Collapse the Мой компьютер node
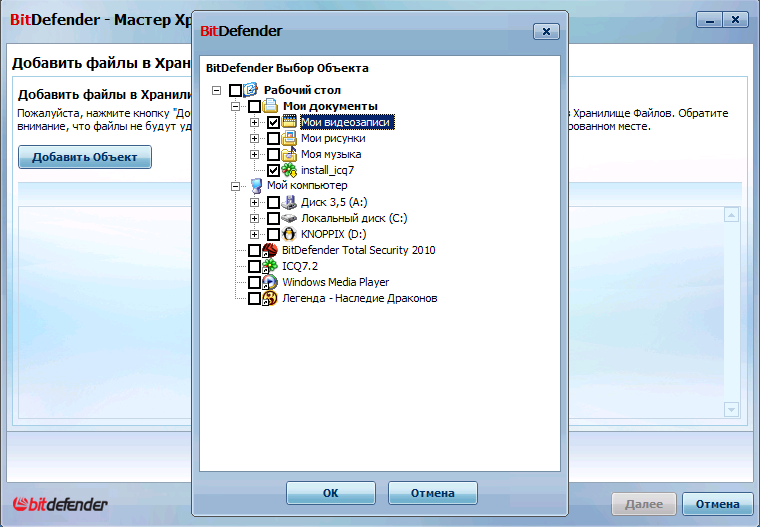 point(236,186)
